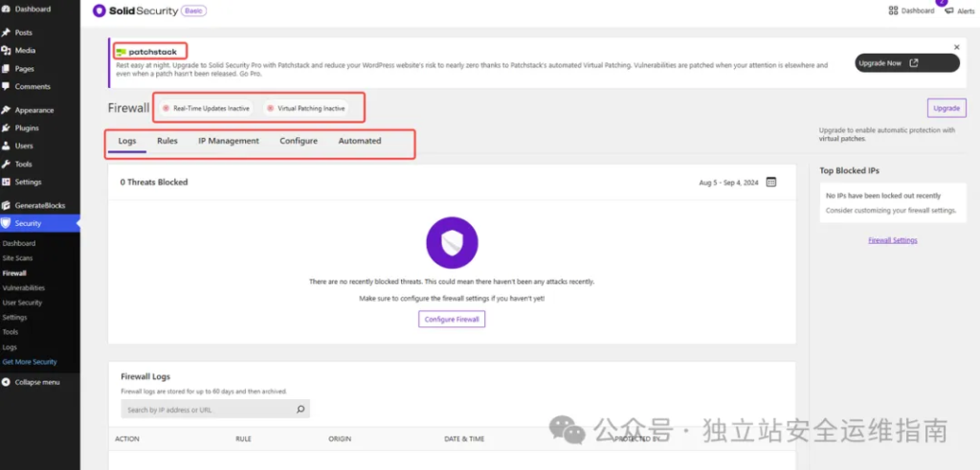This screenshot has width=980, height=470.
Task: Open Logs under Security submenu
Action: point(10,347)
